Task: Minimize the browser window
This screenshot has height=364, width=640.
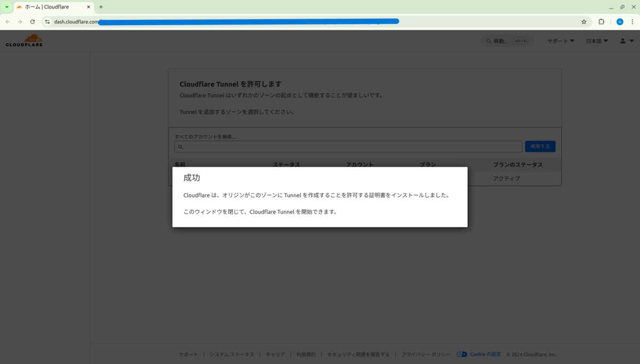Action: [611, 7]
